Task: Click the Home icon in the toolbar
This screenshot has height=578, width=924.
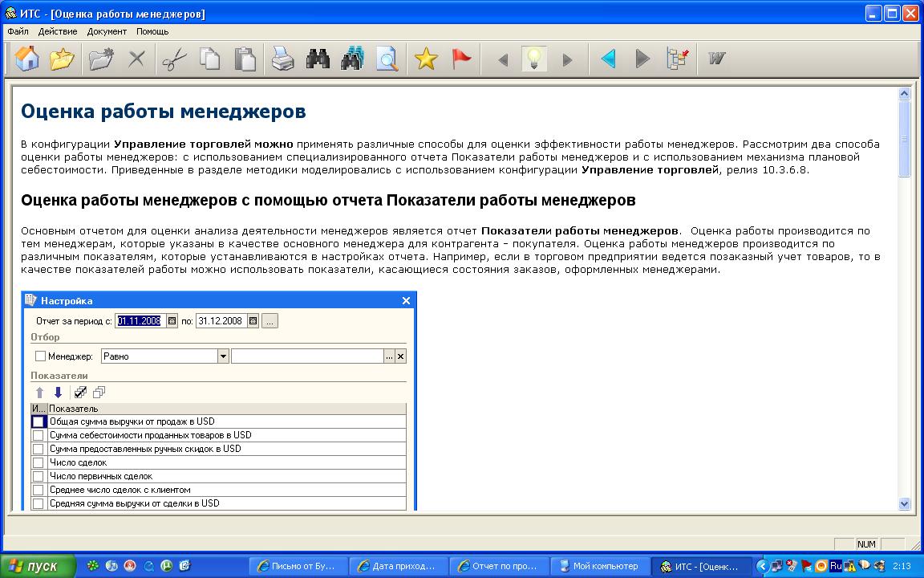Action: tap(27, 59)
